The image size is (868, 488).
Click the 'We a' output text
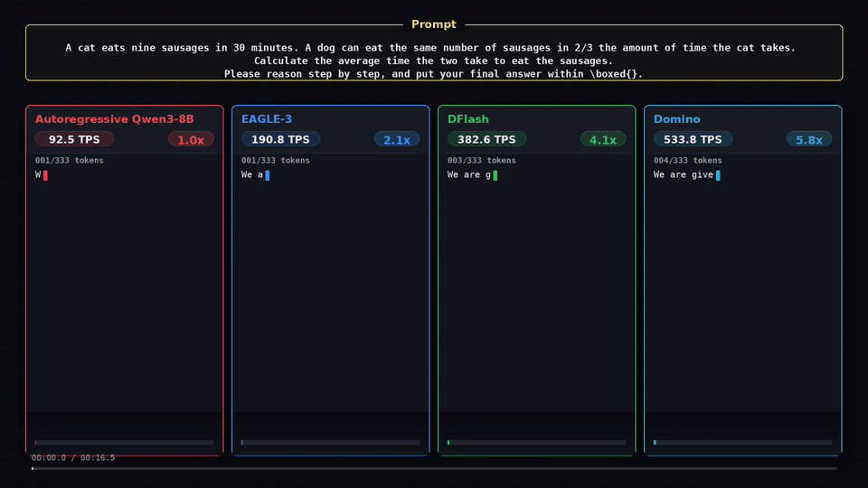coord(252,174)
